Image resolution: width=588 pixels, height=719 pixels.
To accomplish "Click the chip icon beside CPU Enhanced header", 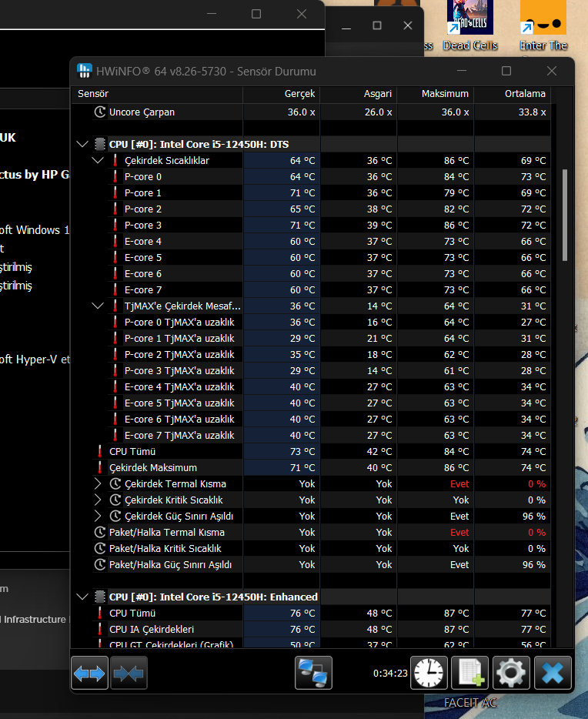I will click(x=99, y=597).
